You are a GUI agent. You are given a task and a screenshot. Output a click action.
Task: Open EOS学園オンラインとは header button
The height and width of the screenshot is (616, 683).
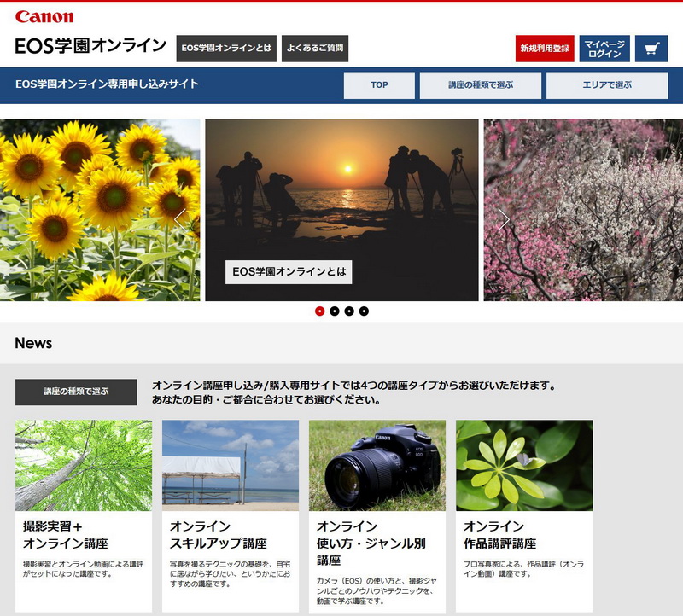(226, 49)
